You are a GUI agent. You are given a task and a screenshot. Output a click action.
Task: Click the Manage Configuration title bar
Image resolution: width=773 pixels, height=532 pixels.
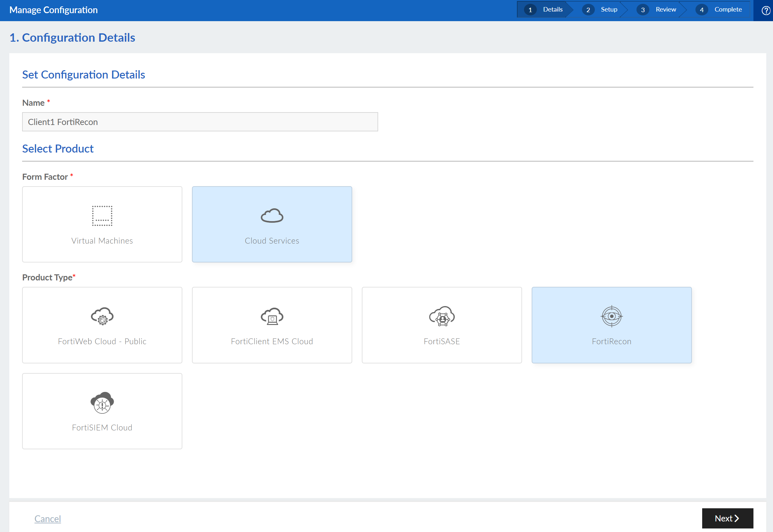(53, 10)
